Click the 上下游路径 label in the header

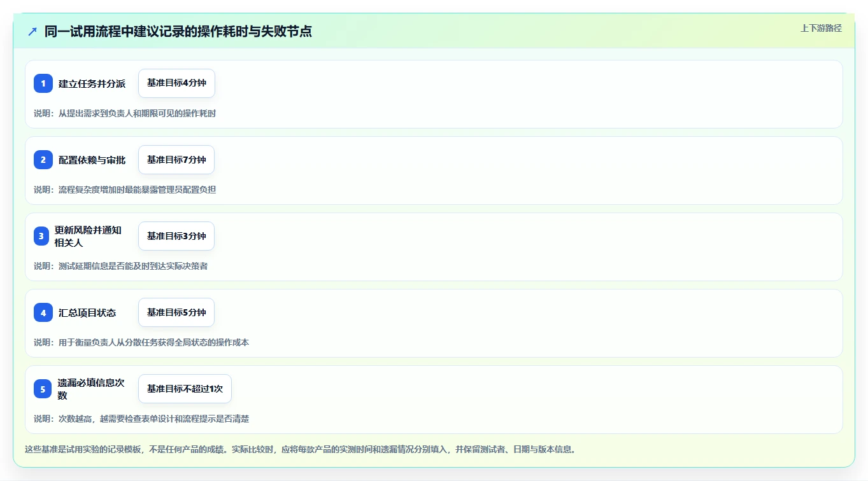coord(821,29)
